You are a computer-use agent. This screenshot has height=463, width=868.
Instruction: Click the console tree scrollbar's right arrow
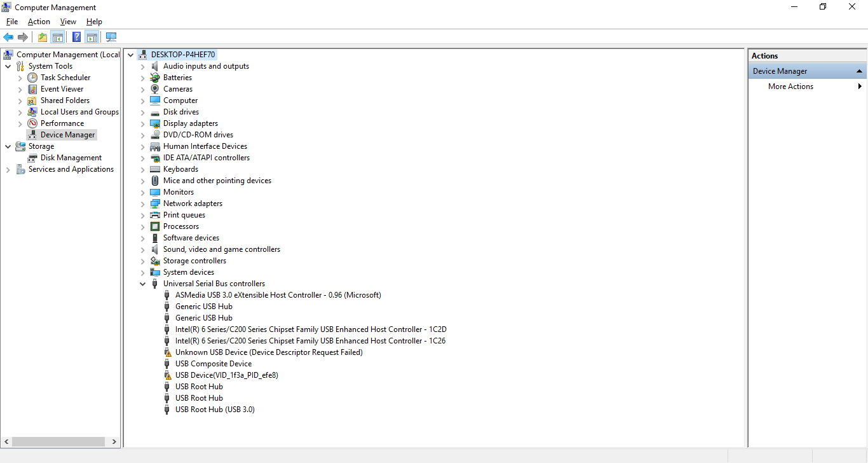point(114,441)
